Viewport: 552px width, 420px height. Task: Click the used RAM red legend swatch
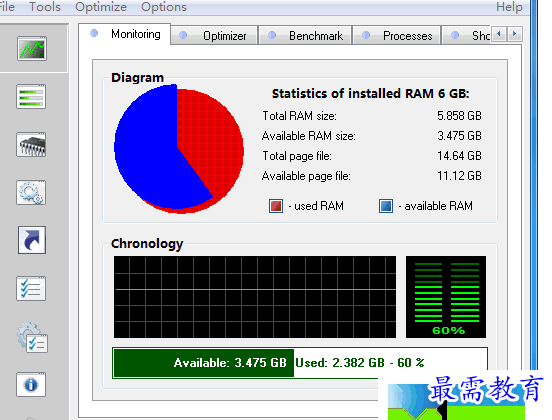pos(276,206)
